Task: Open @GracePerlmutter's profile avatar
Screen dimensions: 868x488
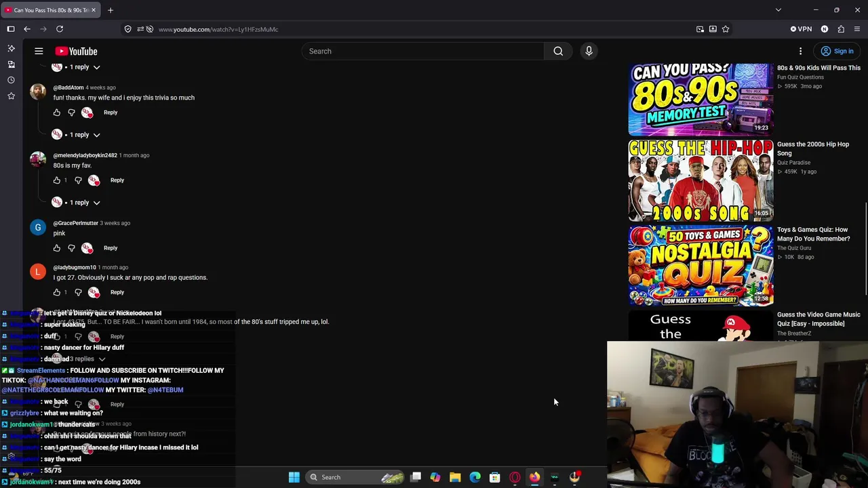Action: pyautogui.click(x=38, y=227)
